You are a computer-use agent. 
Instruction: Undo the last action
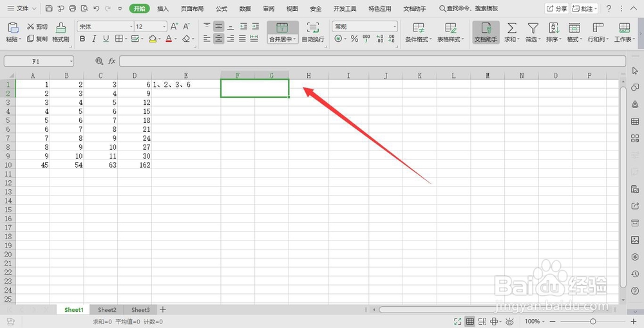pos(96,8)
